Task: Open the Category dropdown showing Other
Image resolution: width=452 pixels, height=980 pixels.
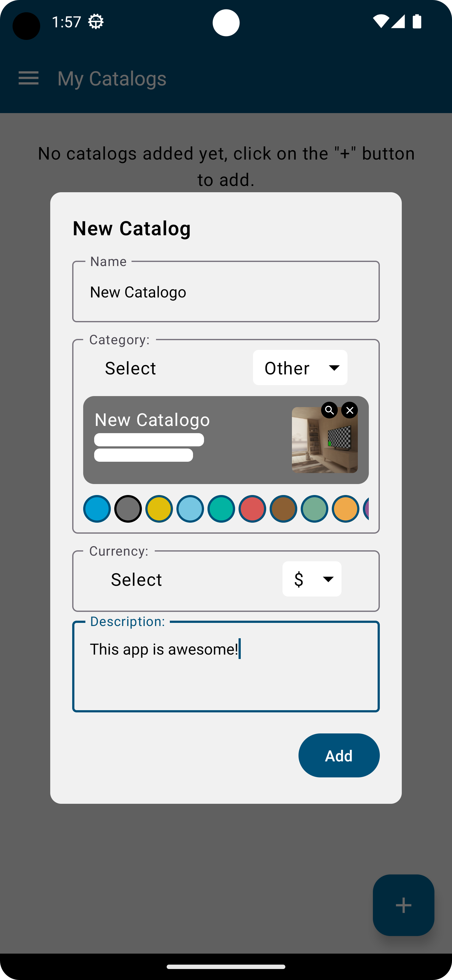Action: click(x=300, y=367)
